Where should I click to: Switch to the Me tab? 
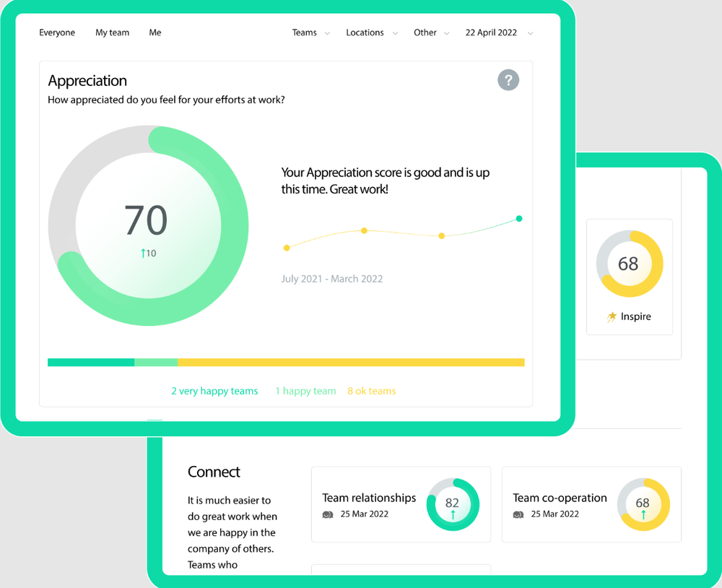tap(155, 33)
